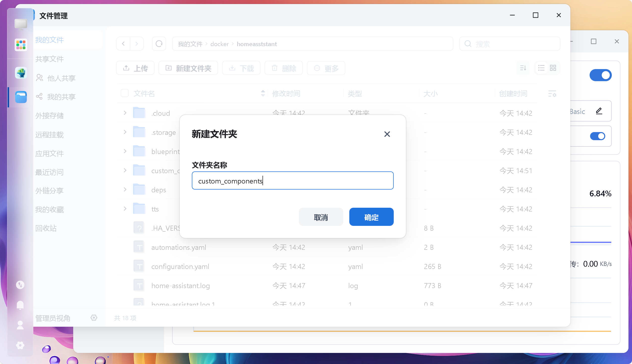This screenshot has height=364, width=632.
Task: Select the configuration.yaml file
Action: click(x=180, y=266)
